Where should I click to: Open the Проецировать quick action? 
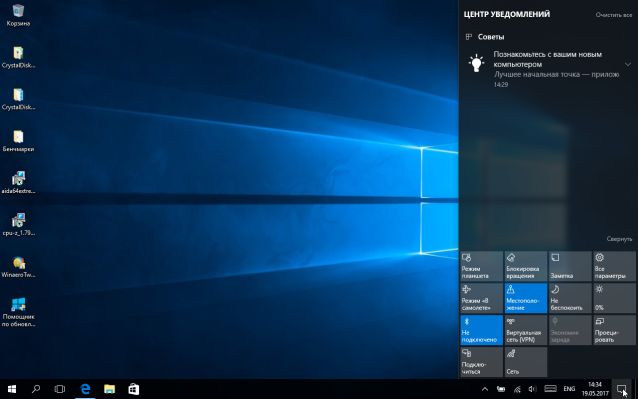614,330
